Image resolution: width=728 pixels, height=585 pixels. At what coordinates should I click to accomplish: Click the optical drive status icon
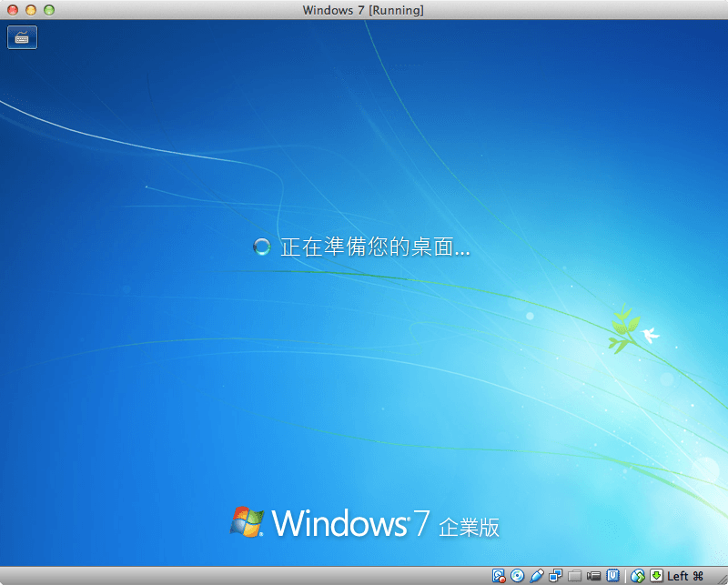(x=517, y=575)
